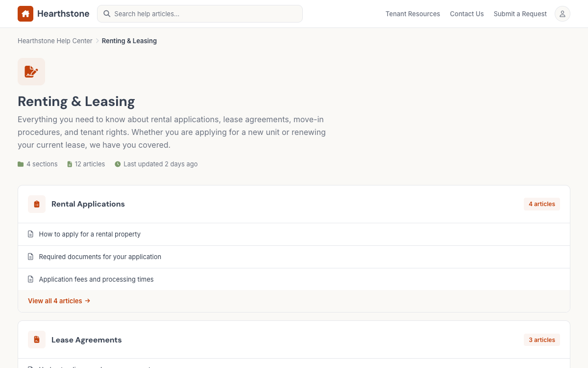Open 'Application fees and processing times'

[x=97, y=279]
